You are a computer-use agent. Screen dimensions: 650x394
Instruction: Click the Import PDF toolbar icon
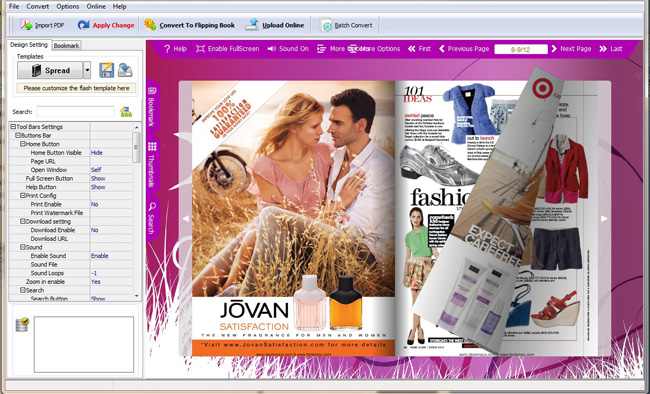[27, 25]
